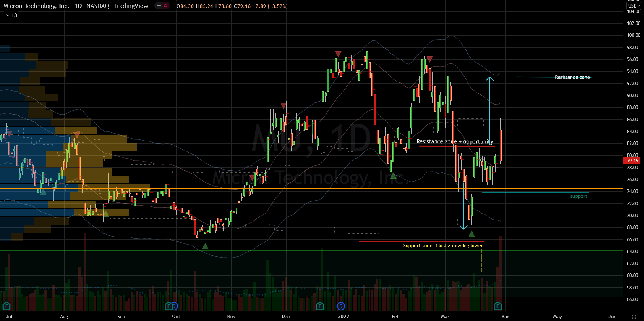644x321 pixels.
Task: Click the Apr label on time axis
Action: pyautogui.click(x=505, y=317)
